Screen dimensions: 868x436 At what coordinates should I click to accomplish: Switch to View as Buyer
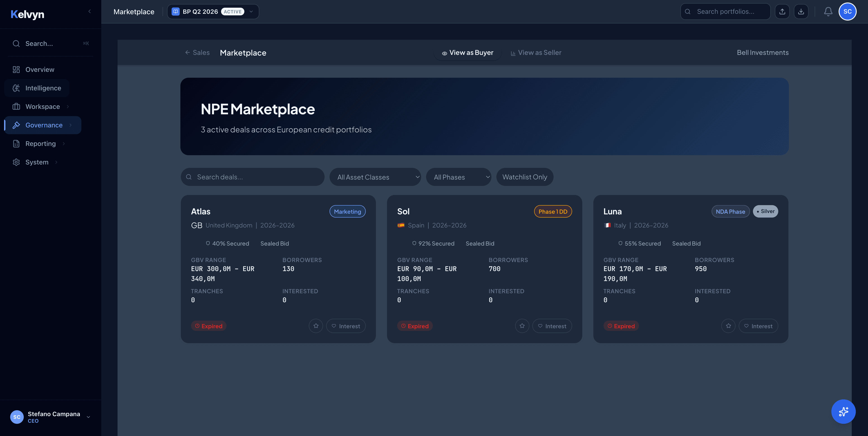pyautogui.click(x=467, y=52)
